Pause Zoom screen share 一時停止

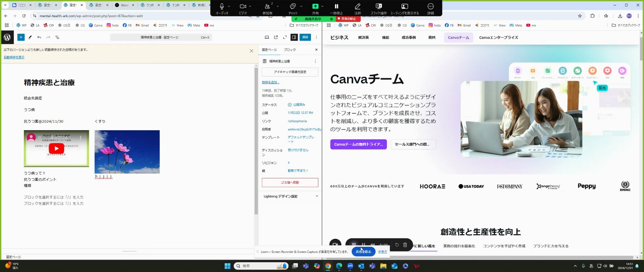(337, 8)
